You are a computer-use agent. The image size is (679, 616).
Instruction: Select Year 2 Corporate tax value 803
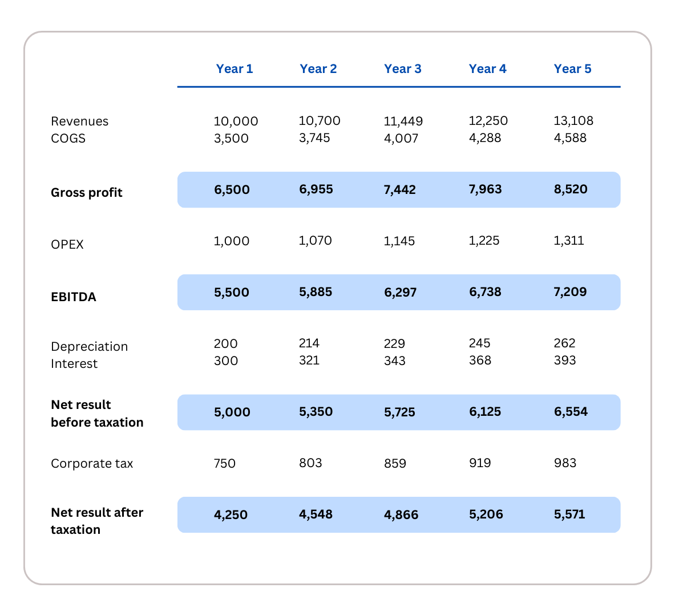[x=310, y=463]
